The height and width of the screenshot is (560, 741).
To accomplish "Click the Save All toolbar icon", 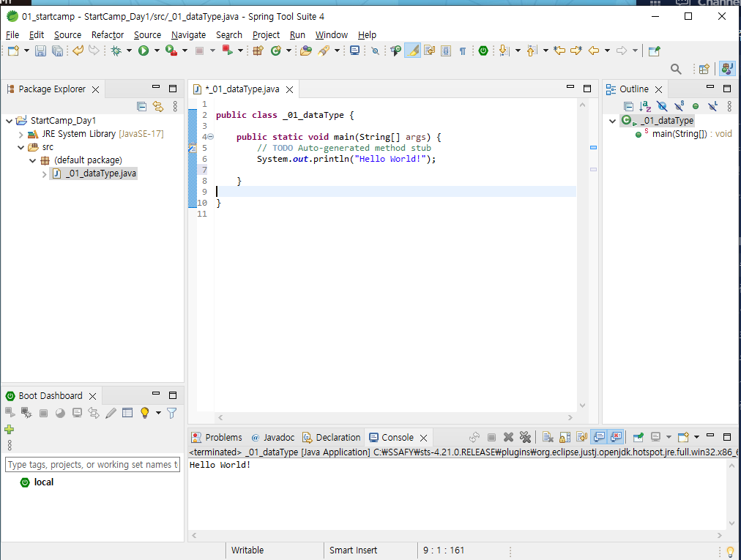I will pos(57,51).
